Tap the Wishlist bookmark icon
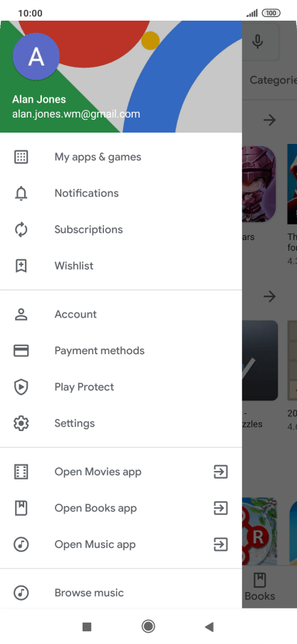This screenshot has height=644, width=297. [21, 266]
